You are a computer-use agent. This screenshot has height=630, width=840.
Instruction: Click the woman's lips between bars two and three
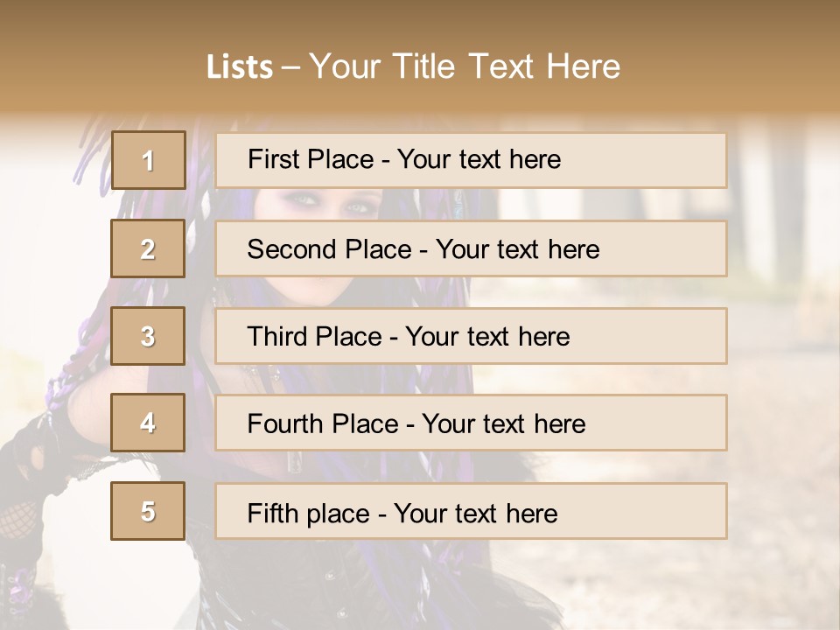(x=319, y=291)
